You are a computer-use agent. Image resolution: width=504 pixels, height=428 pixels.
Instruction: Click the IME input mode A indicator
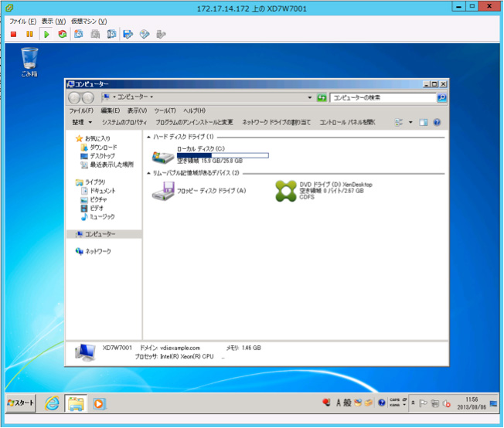[338, 403]
